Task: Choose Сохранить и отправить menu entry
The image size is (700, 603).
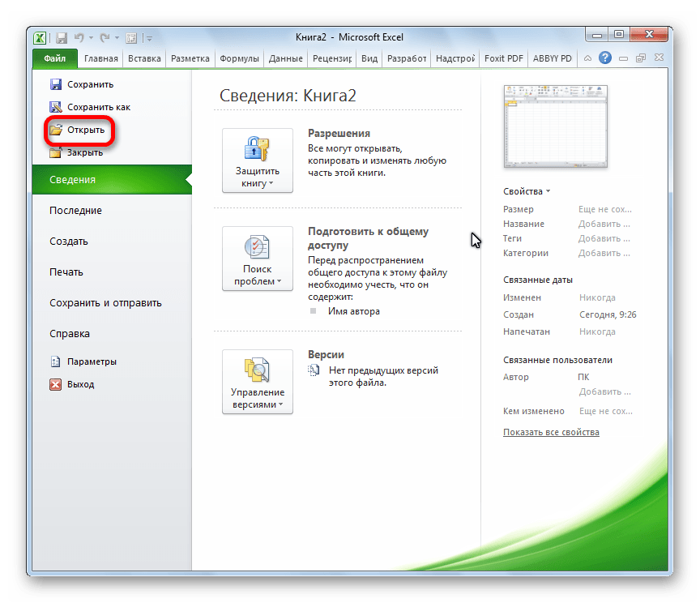Action: point(105,303)
